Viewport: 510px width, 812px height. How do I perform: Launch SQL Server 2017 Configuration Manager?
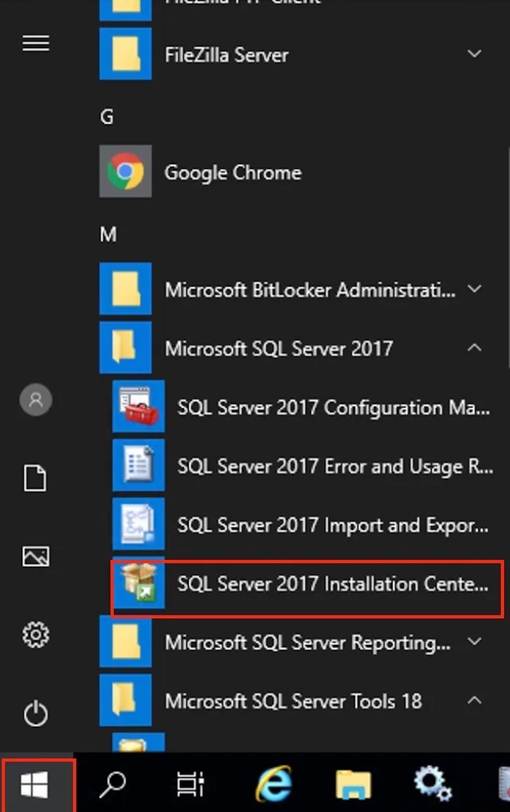tap(307, 407)
